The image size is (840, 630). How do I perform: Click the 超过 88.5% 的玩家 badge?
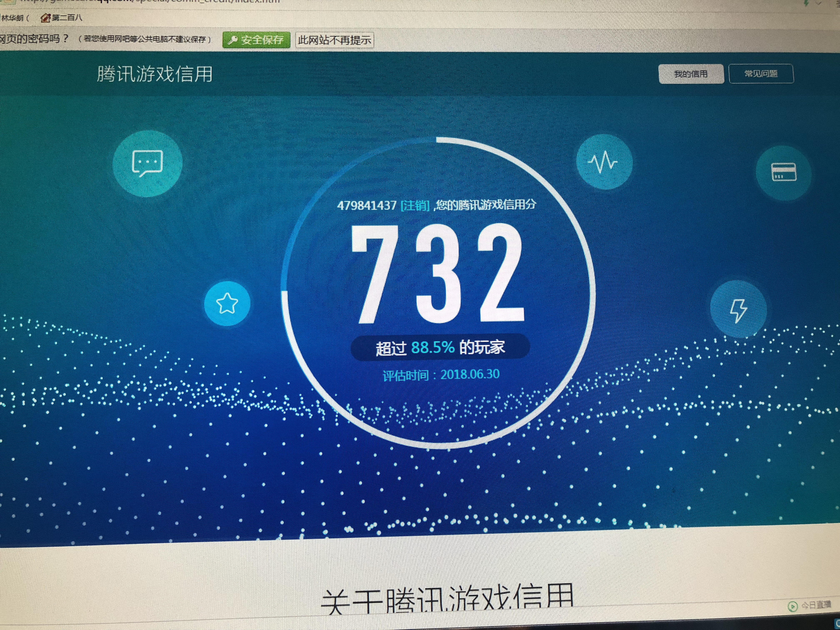pos(440,347)
